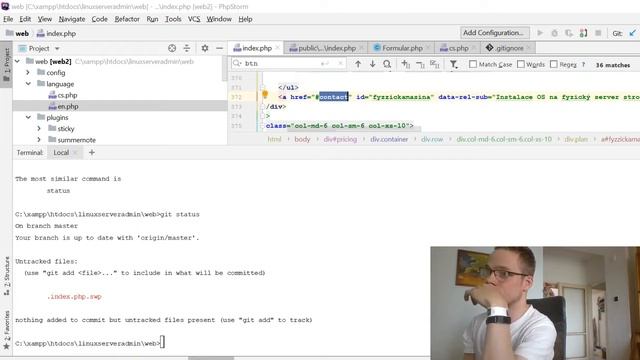Click Collapse All icon in Project panel
640x360 pixels.
click(187, 49)
